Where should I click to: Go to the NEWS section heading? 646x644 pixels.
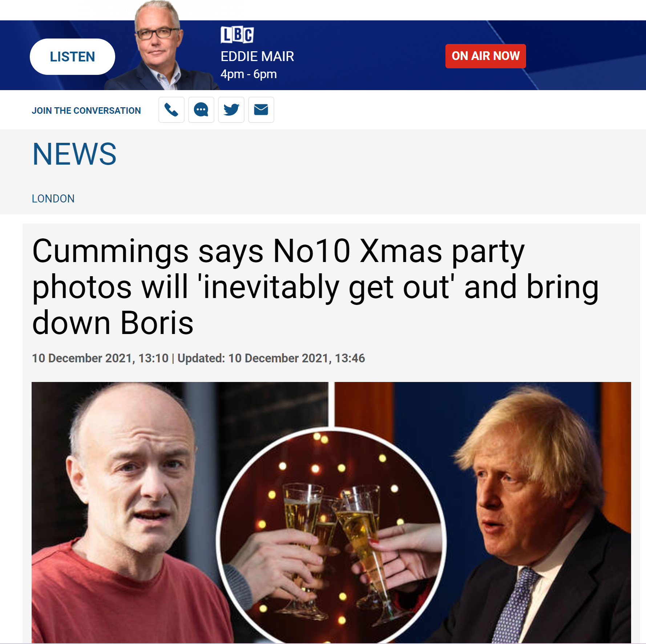pyautogui.click(x=74, y=154)
